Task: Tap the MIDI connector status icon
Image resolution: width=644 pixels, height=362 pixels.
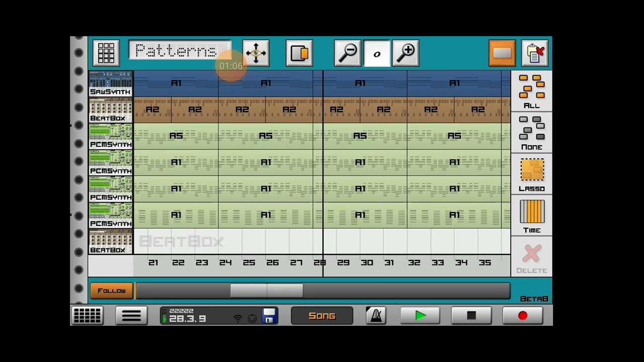Action: click(x=253, y=319)
